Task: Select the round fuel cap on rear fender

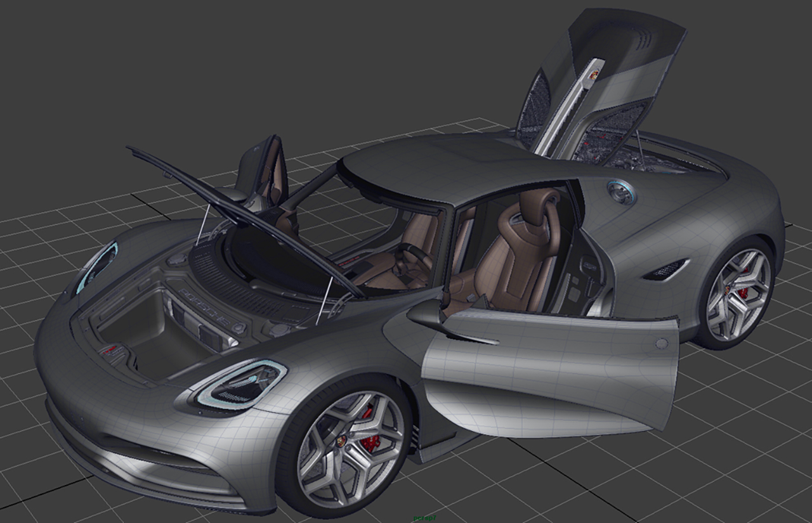Action: (x=620, y=191)
